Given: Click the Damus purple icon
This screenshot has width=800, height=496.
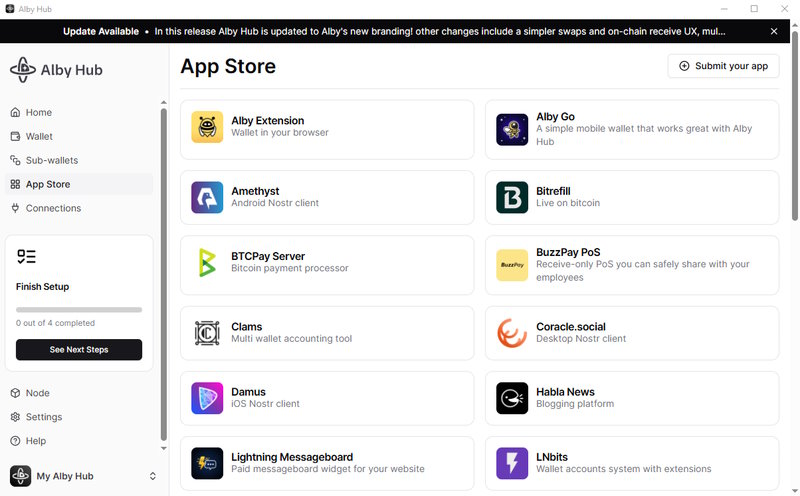Looking at the screenshot, I should pyautogui.click(x=207, y=398).
